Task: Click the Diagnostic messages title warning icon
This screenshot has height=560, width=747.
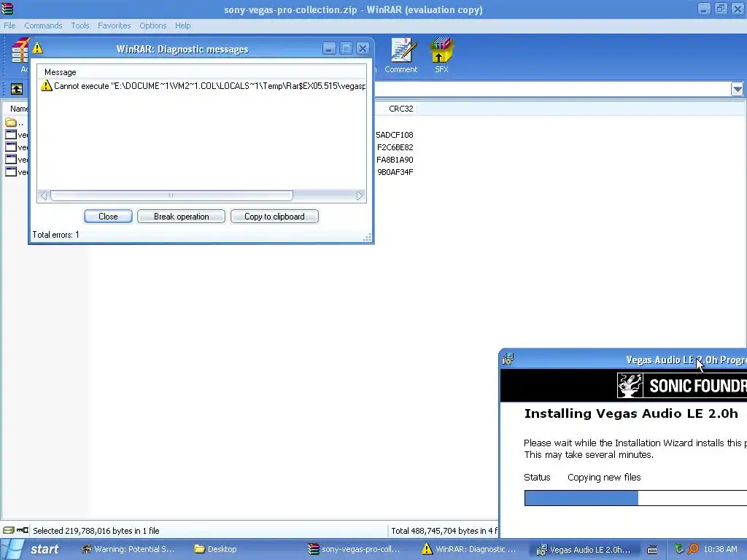Action: click(x=38, y=48)
